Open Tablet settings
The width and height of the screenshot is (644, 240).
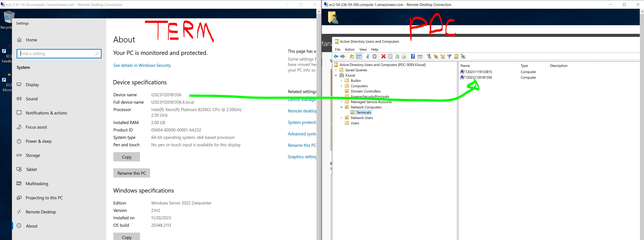pyautogui.click(x=59, y=170)
